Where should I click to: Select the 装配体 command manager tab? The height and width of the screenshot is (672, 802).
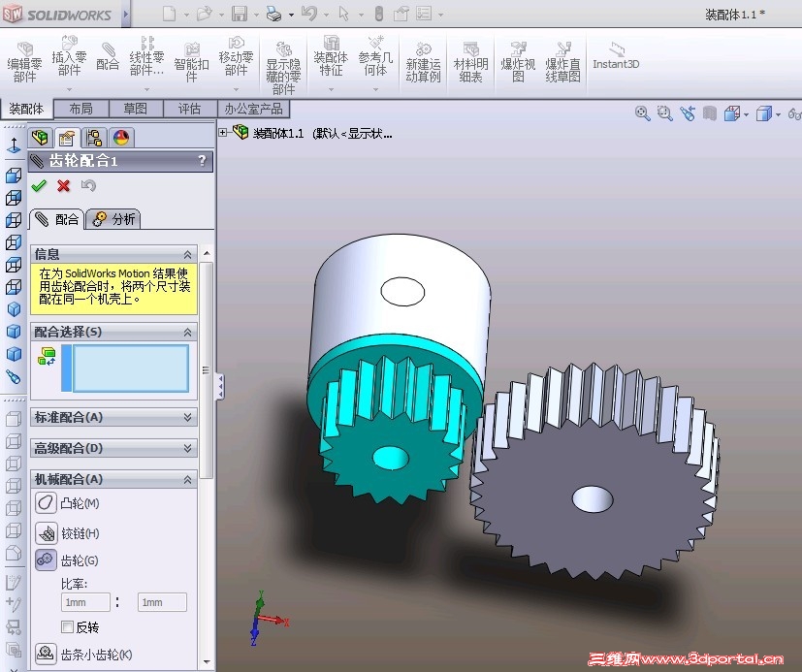click(26, 109)
